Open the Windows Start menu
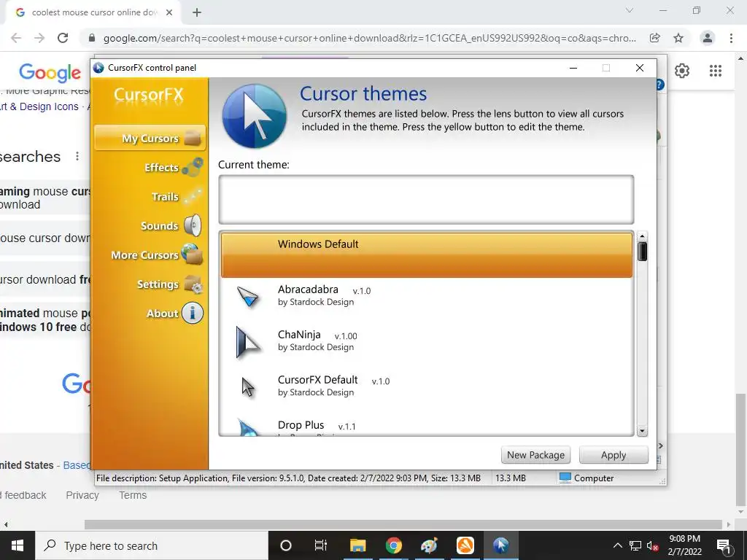747x560 pixels. pos(18,545)
